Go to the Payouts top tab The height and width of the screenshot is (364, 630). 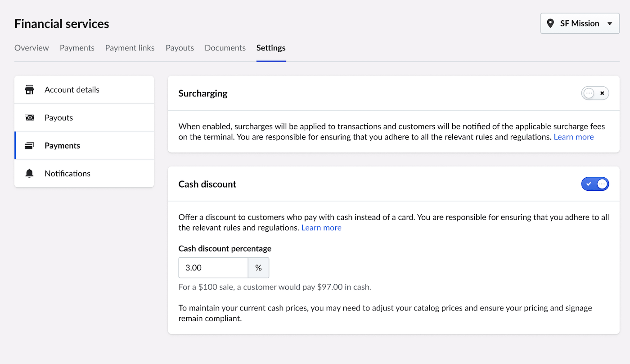pyautogui.click(x=180, y=48)
